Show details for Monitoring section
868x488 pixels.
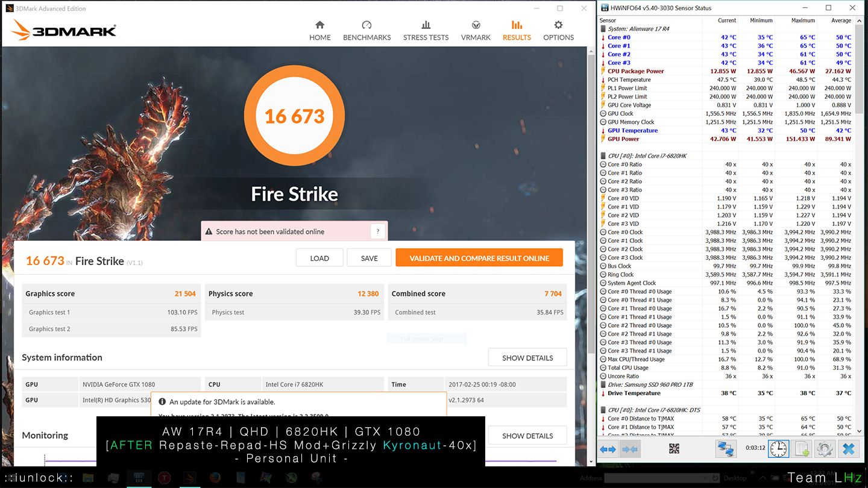527,436
